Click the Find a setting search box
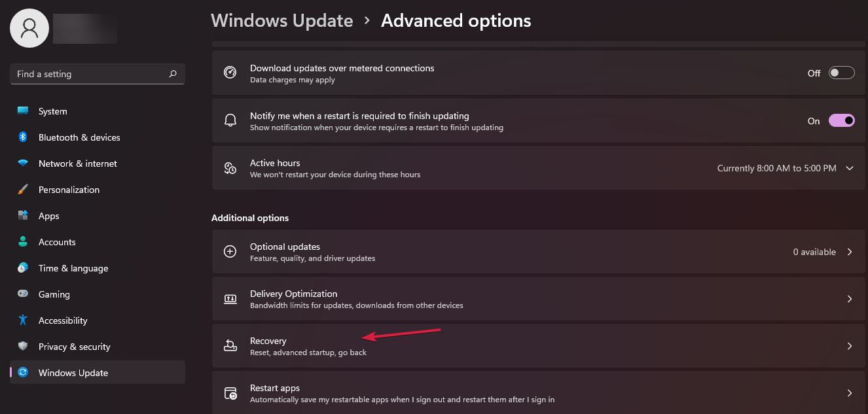This screenshot has height=414, width=868. coord(88,74)
